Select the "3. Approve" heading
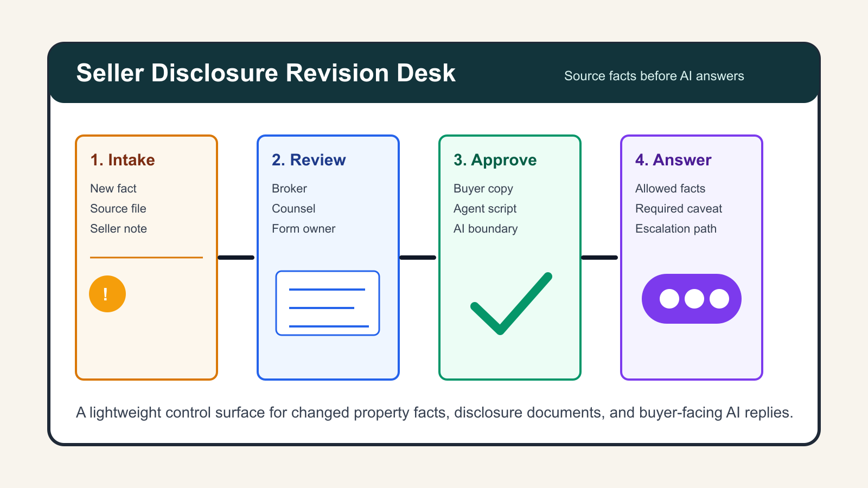Image resolution: width=868 pixels, height=488 pixels. tap(495, 160)
